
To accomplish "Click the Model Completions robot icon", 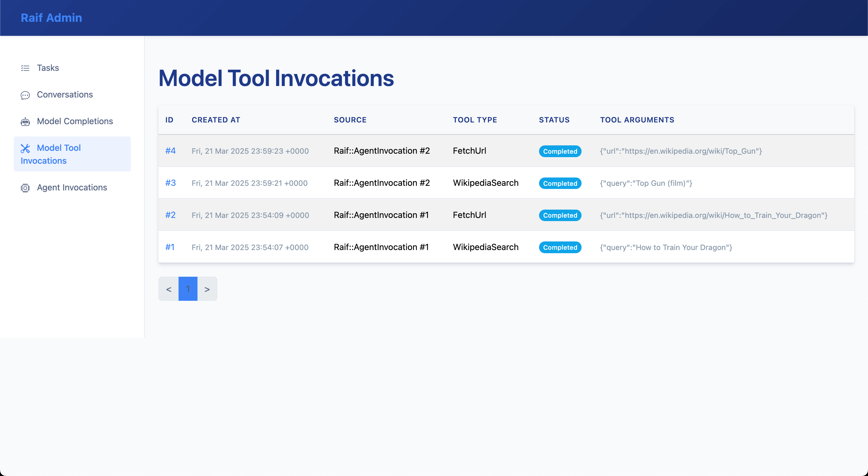I will pyautogui.click(x=25, y=122).
